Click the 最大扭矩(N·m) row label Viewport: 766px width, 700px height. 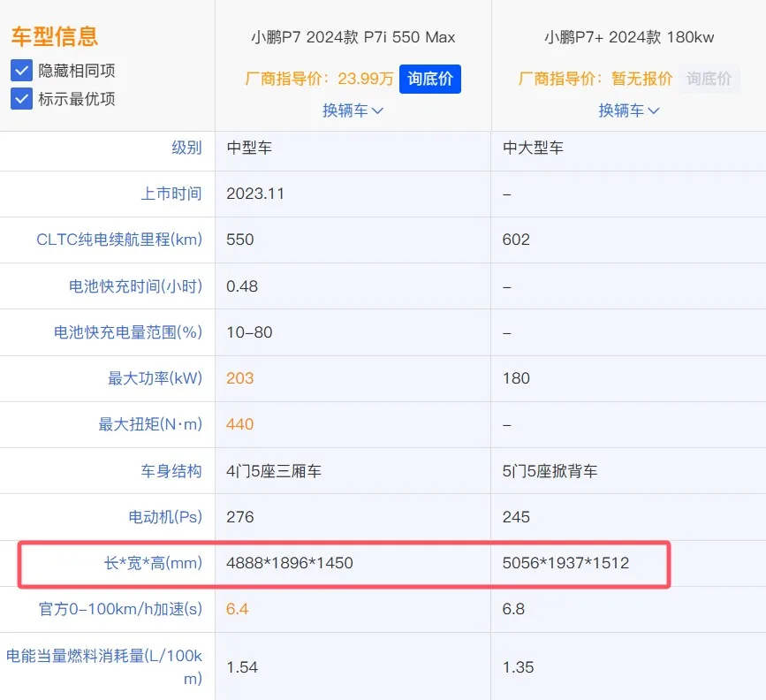point(150,424)
